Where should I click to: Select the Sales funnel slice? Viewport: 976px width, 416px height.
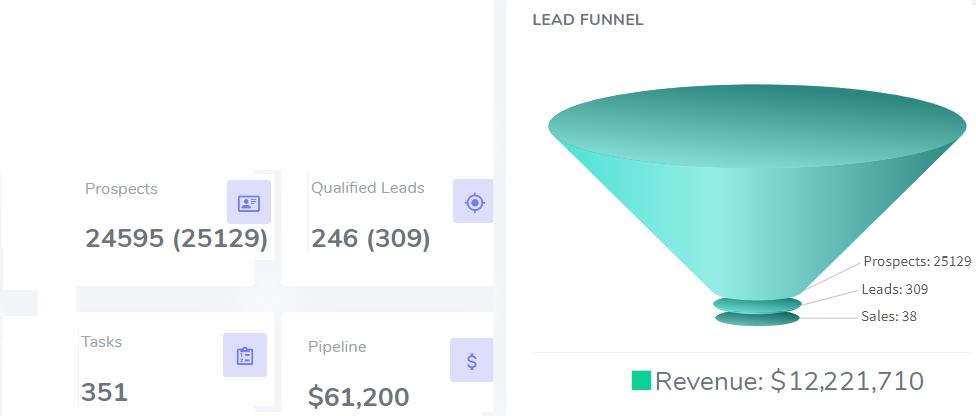coord(757,319)
